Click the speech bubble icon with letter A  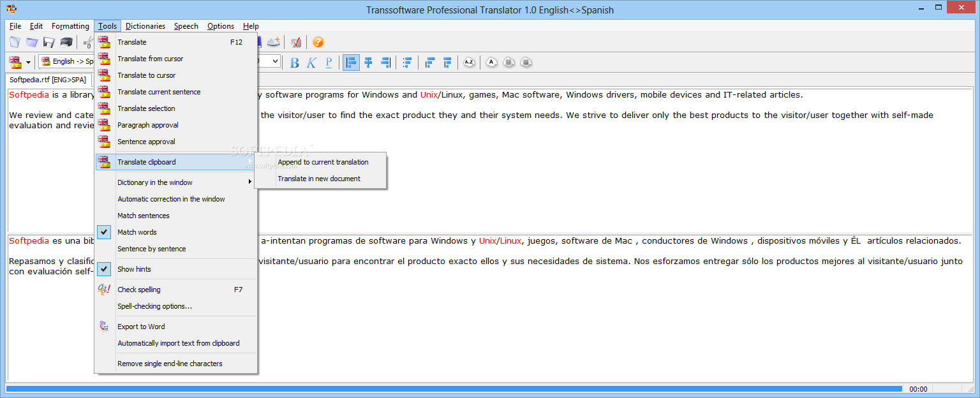(x=491, y=62)
